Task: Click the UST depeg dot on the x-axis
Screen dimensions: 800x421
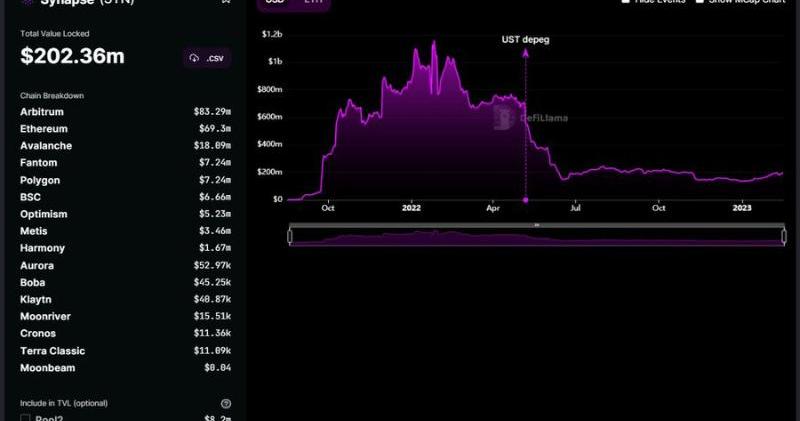Action: [526, 200]
